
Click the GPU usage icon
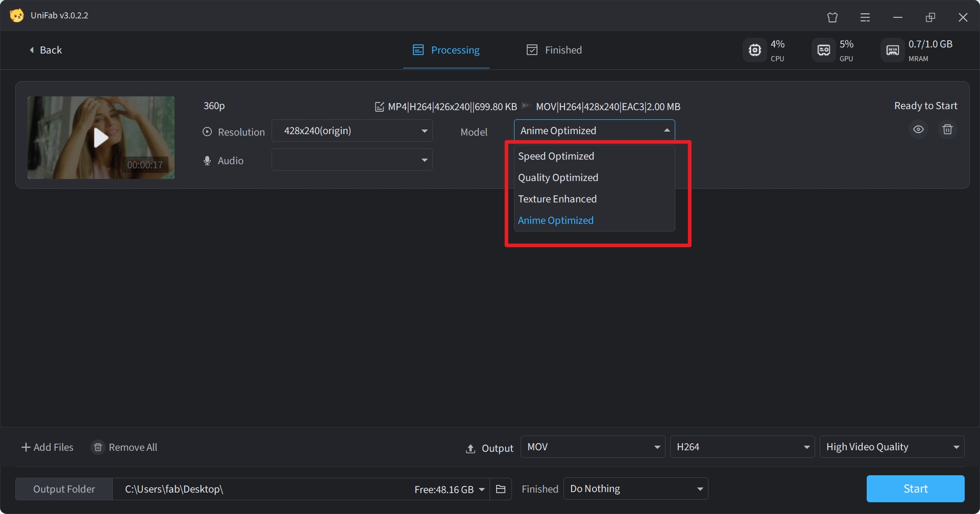pos(823,50)
